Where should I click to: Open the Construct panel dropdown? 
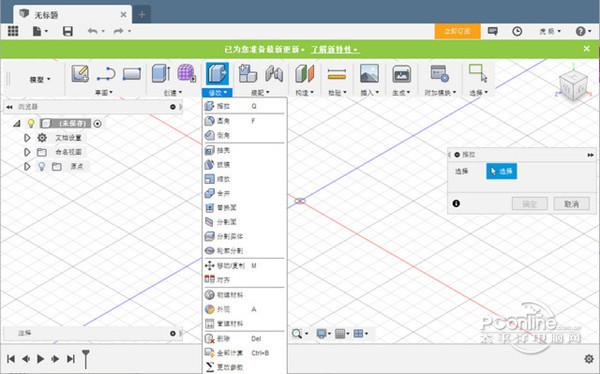click(305, 93)
